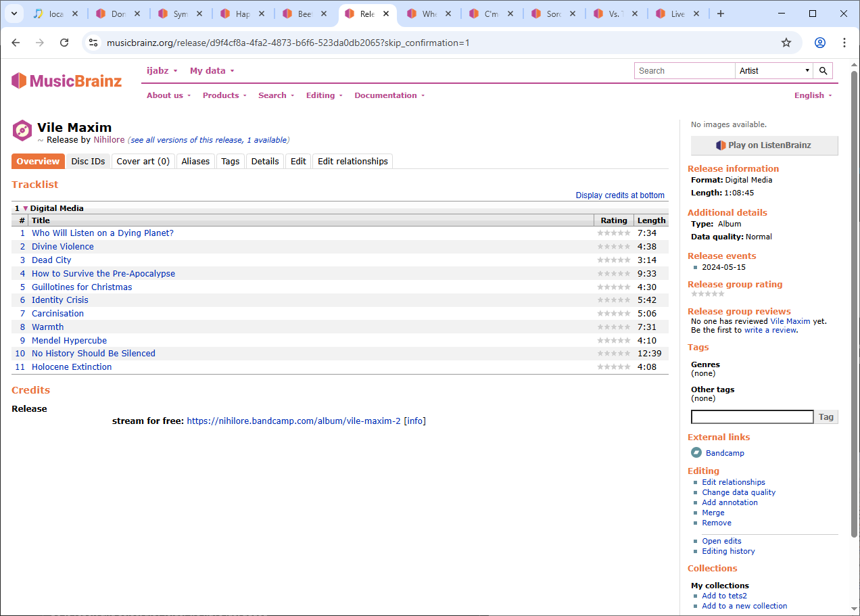Rate 'Divine Violence' with its stars
Viewport: 860px width, 616px height.
pos(613,247)
